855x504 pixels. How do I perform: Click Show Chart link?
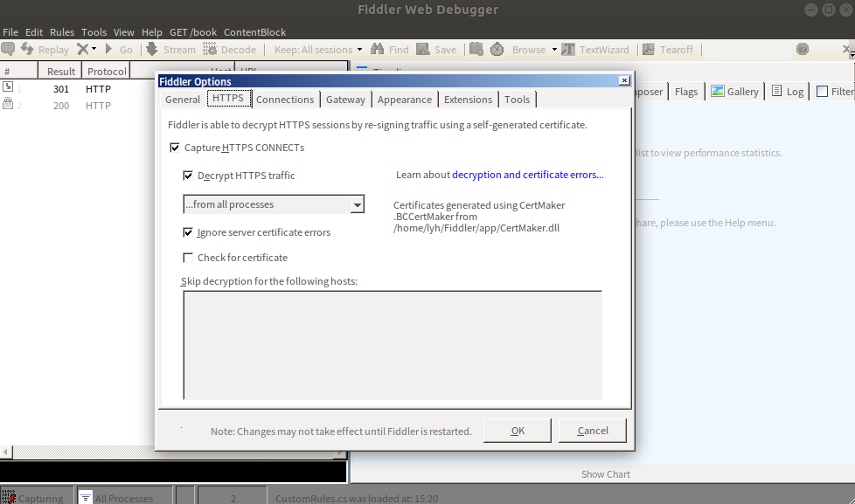[x=605, y=474]
